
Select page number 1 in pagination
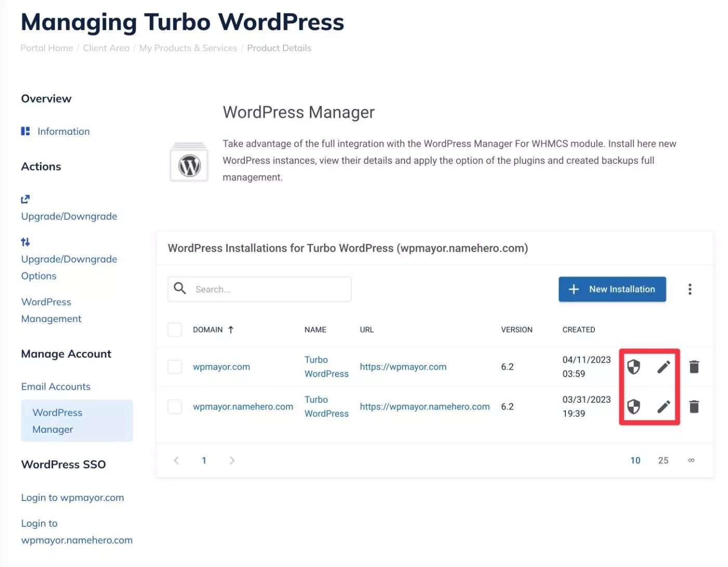point(204,460)
